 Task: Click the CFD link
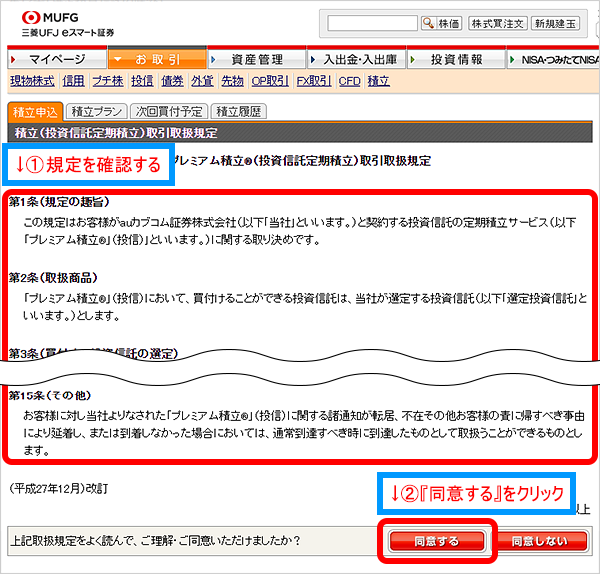[x=350, y=81]
